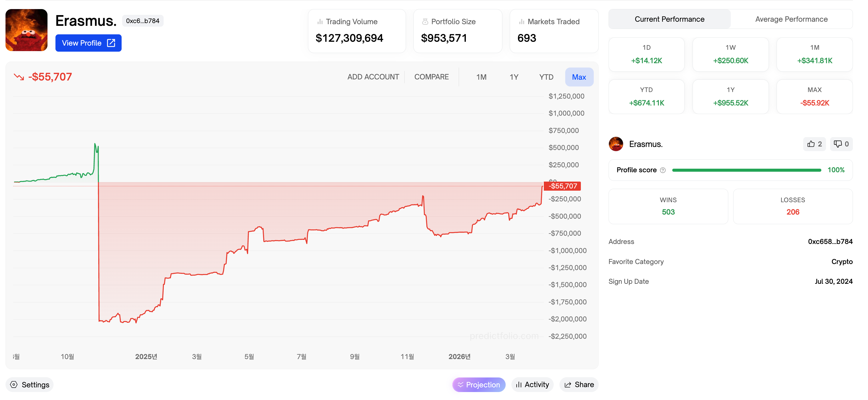Viewport: 868px width, 400px height.
Task: Click the thumbs up like icon
Action: point(811,144)
